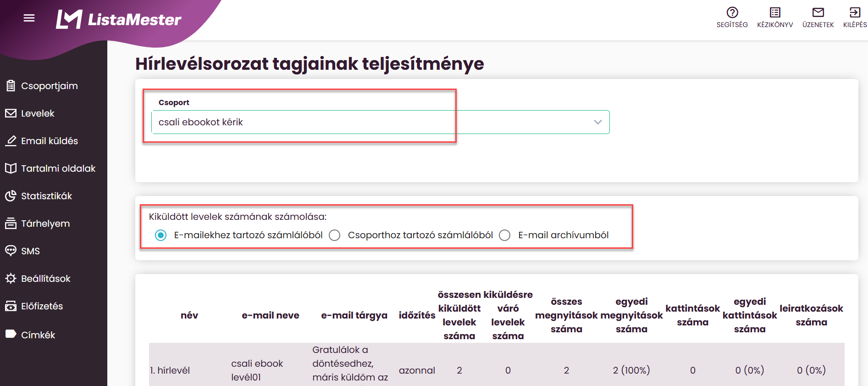Open the Üzenetek envelope icon

(818, 12)
